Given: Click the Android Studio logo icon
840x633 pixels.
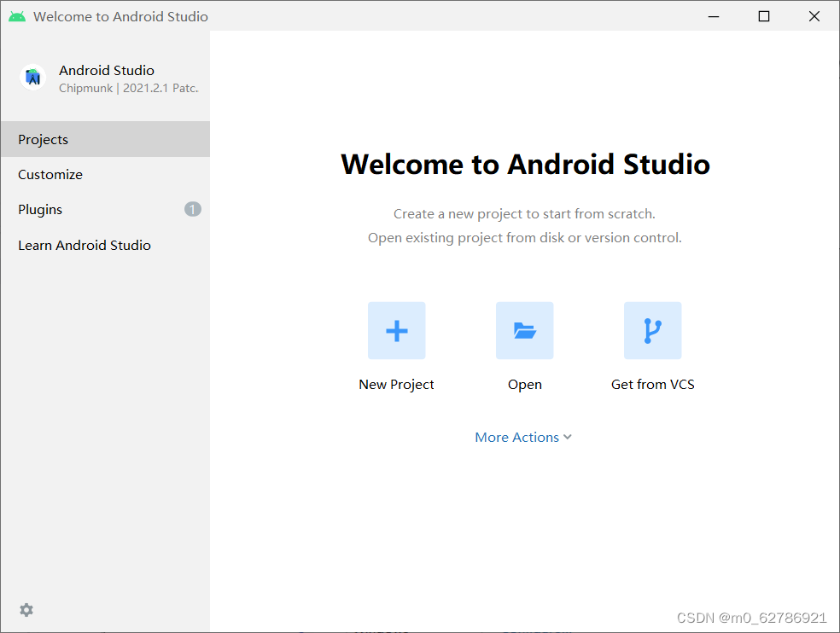Looking at the screenshot, I should pos(33,77).
